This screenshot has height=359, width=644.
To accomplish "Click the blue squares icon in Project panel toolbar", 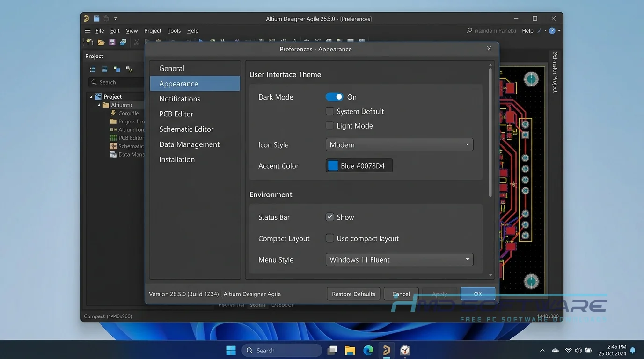I will click(x=117, y=69).
